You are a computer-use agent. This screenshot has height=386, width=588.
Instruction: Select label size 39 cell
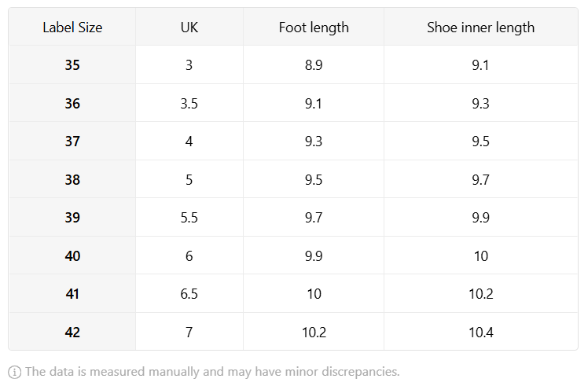click(x=72, y=218)
